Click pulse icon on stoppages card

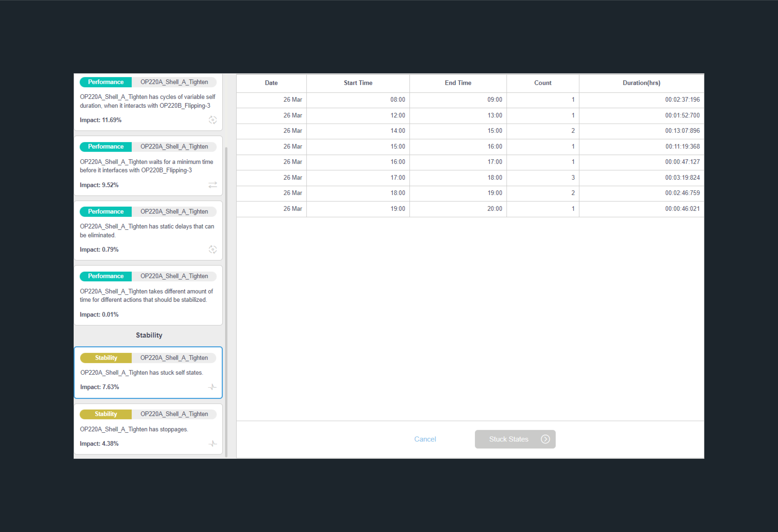coord(213,444)
